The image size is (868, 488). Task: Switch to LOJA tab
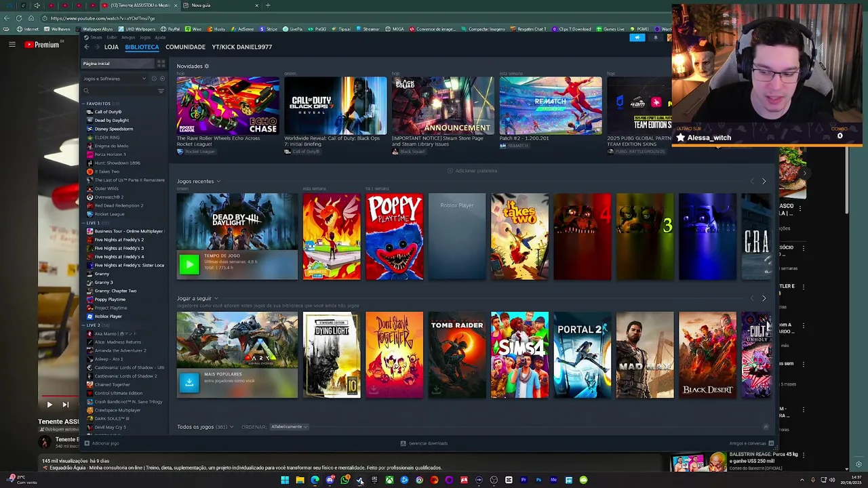click(x=111, y=47)
